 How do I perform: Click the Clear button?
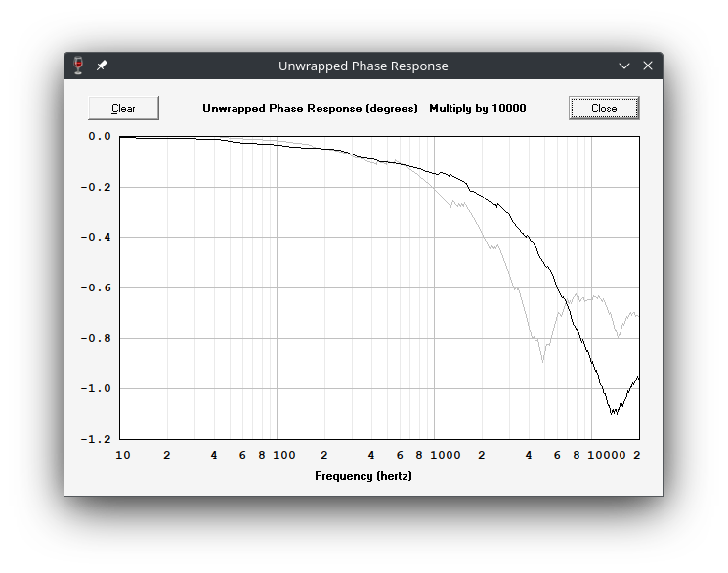point(123,109)
